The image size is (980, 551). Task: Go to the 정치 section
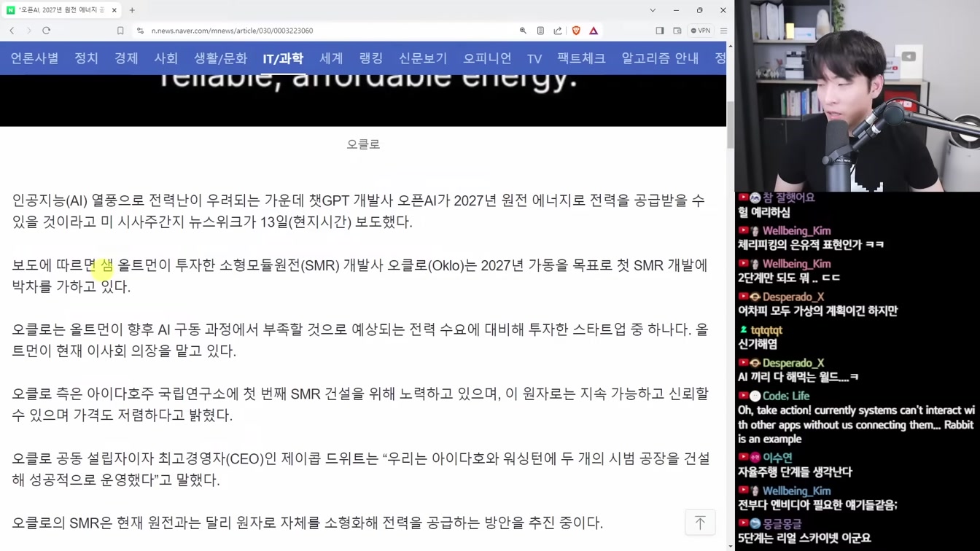tap(86, 58)
